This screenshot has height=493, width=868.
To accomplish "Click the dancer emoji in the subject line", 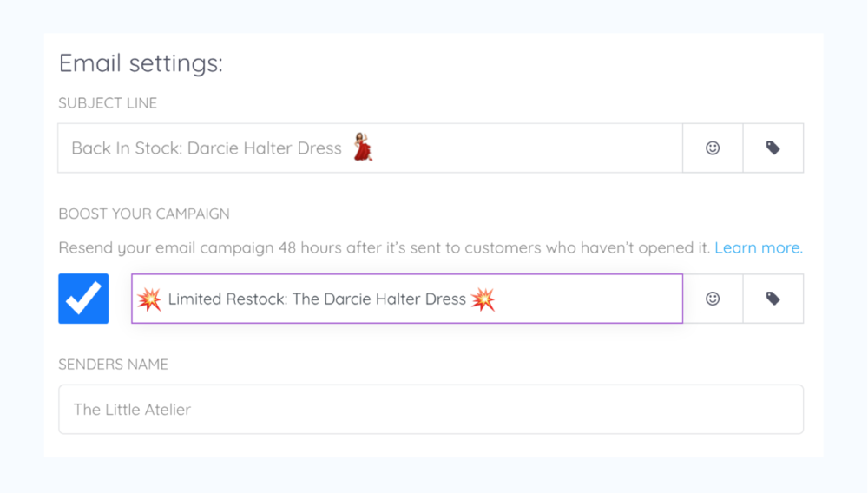I will [363, 148].
